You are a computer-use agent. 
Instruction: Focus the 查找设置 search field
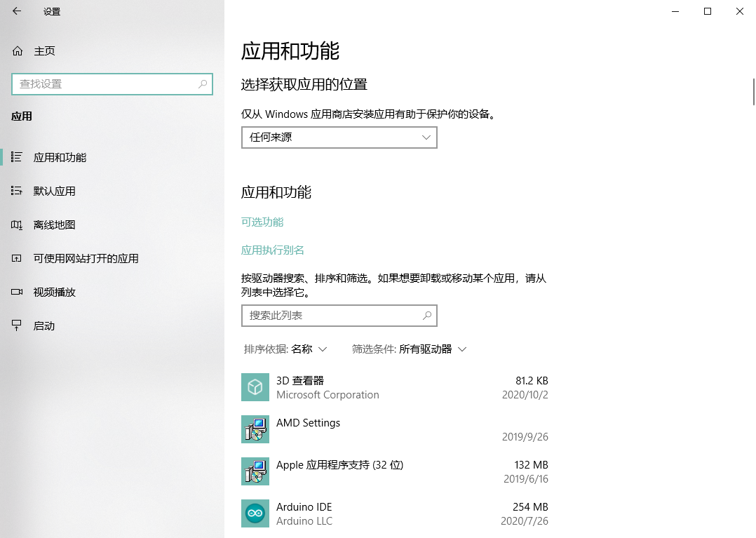(112, 84)
